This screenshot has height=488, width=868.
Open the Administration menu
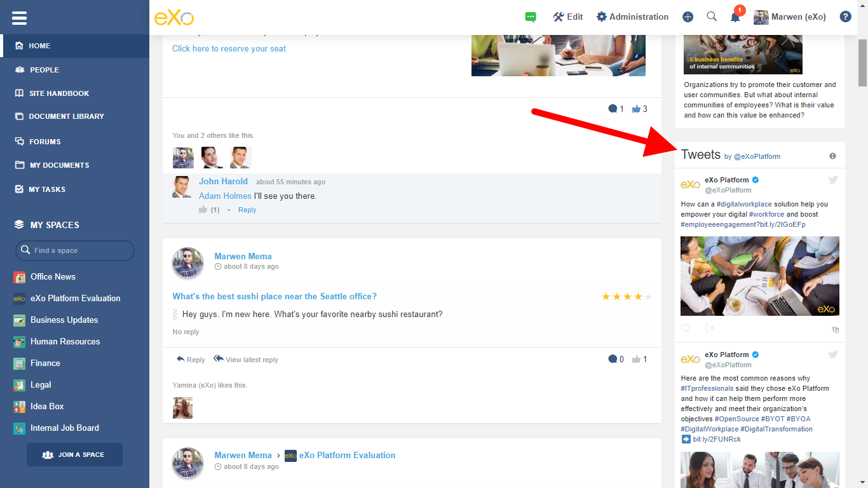632,17
